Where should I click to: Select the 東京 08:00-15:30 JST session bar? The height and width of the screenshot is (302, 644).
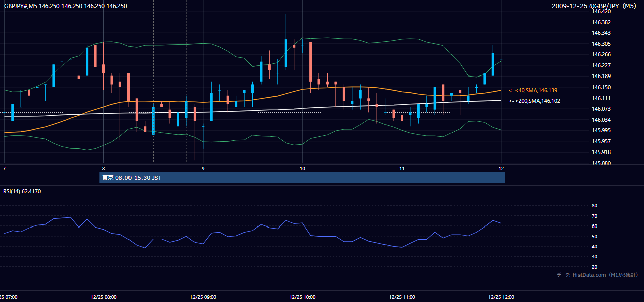(x=302, y=178)
